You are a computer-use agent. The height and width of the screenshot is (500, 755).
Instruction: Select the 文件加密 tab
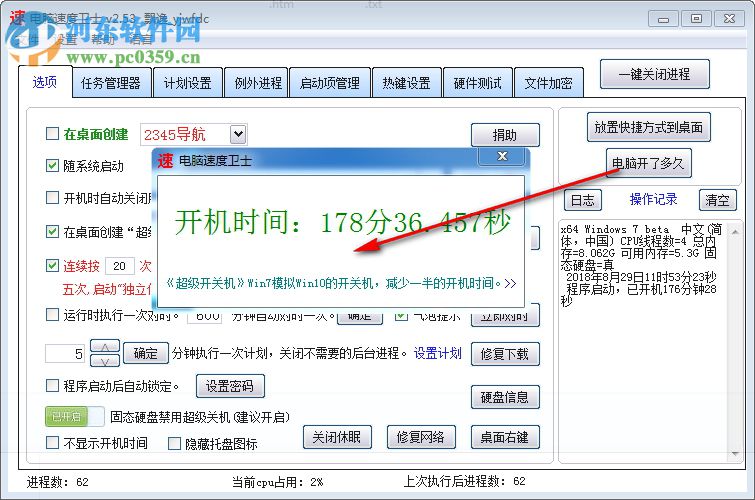tap(548, 83)
